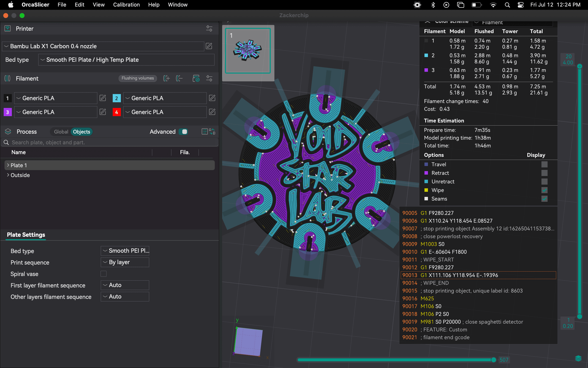The height and width of the screenshot is (368, 588).
Task: Edit filament 2 Generic PLA preset
Action: (x=212, y=98)
